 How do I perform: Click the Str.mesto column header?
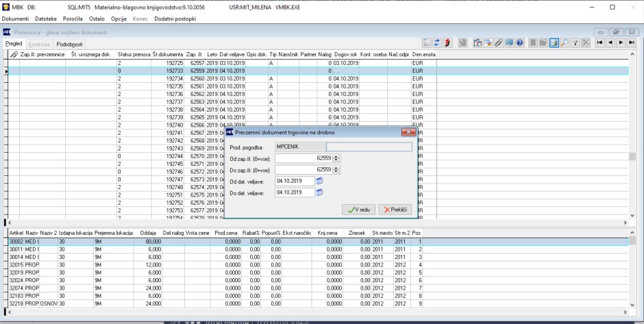pos(382,233)
